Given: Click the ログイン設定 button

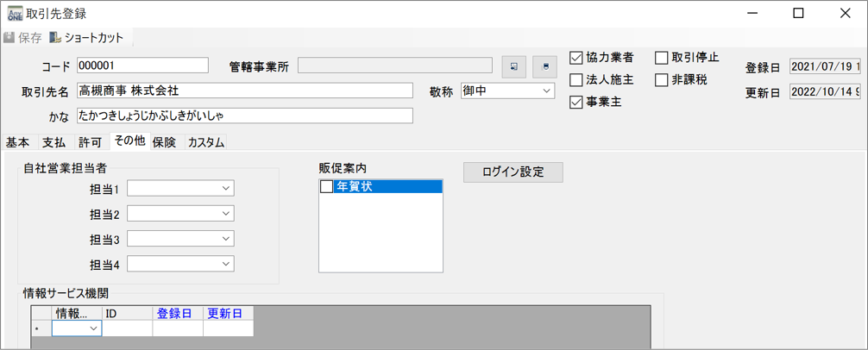Looking at the screenshot, I should pyautogui.click(x=513, y=172).
